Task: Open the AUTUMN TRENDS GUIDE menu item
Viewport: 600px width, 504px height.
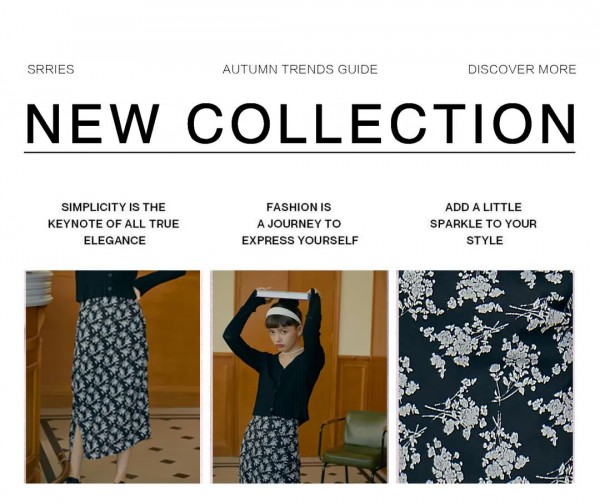Action: [x=300, y=69]
